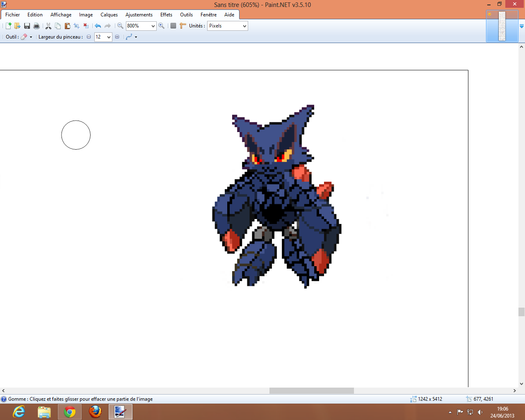Open the Affichage menu
This screenshot has height=420, width=525.
pyautogui.click(x=61, y=15)
